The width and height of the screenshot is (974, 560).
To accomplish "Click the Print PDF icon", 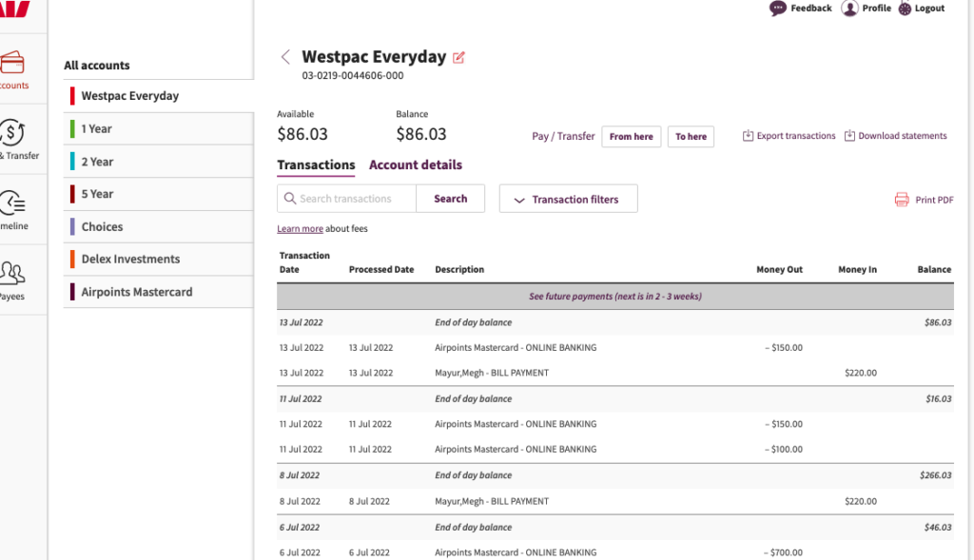I will coord(902,200).
